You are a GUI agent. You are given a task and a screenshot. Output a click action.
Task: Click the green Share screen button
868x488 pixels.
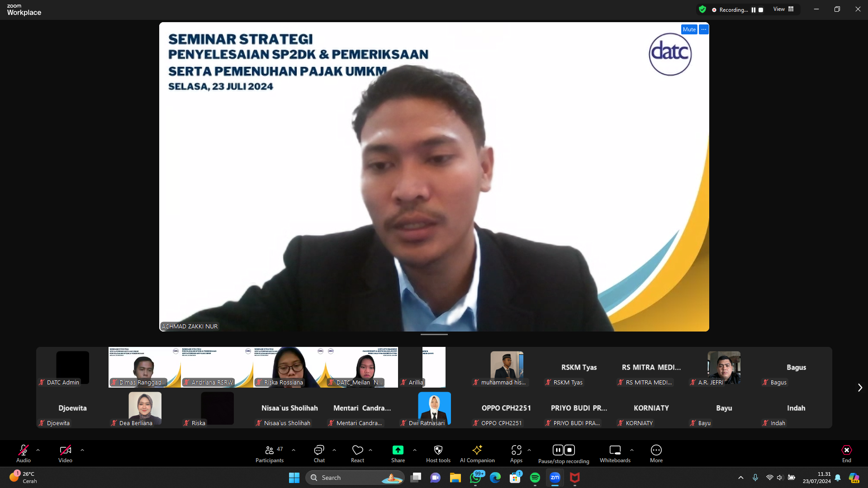tap(398, 454)
